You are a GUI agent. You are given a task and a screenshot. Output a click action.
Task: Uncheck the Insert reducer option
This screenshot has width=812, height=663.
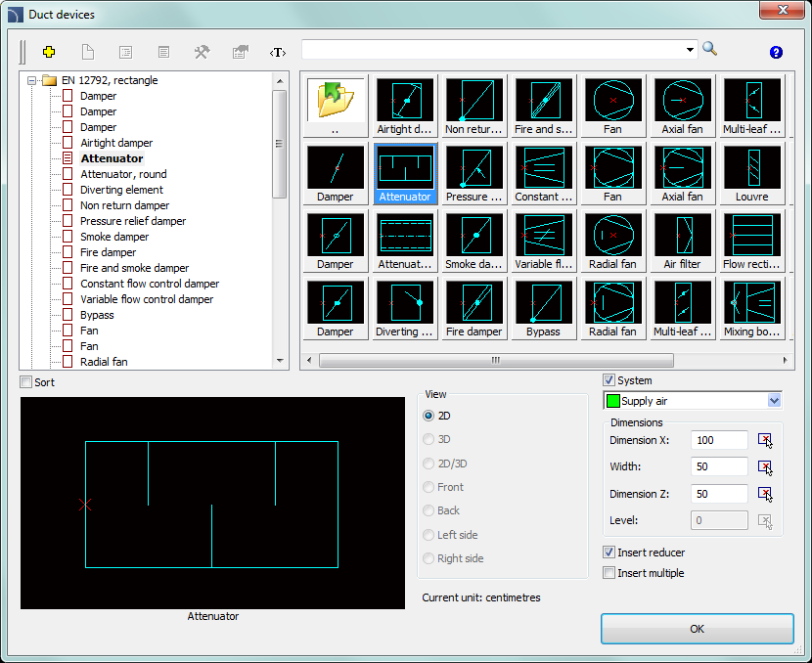[x=609, y=552]
